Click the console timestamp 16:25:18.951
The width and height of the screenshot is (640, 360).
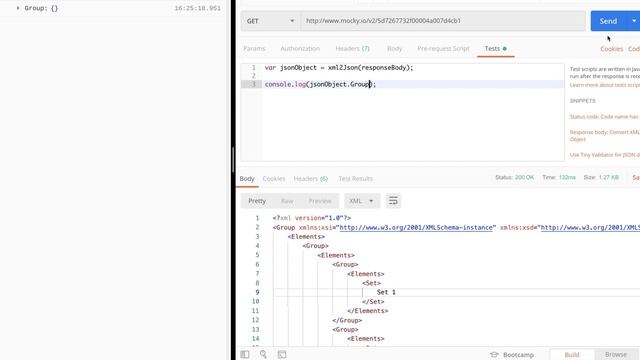click(x=198, y=8)
